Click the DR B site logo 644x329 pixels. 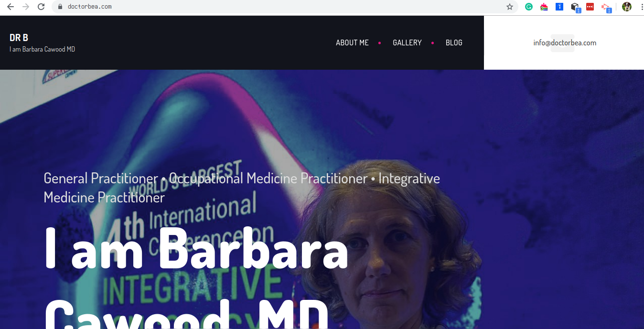point(19,38)
